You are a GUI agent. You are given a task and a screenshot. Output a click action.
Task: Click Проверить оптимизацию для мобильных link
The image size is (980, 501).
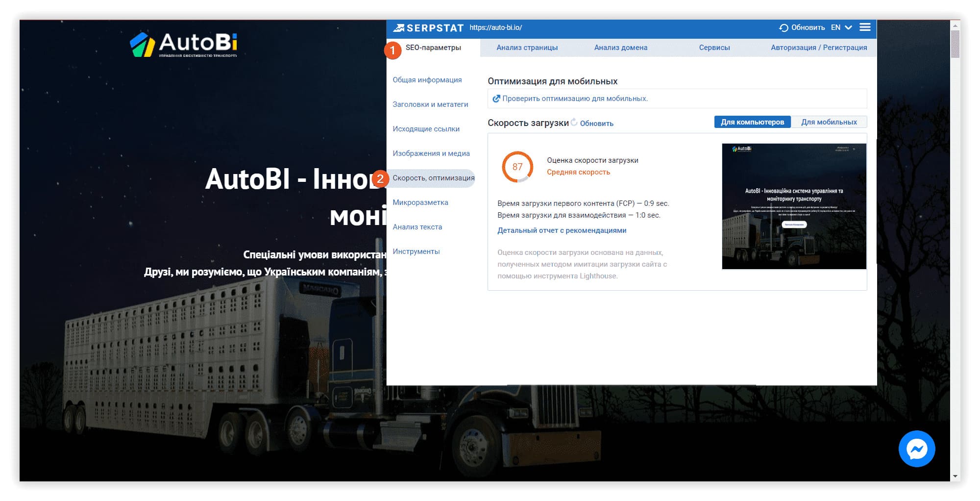point(575,99)
